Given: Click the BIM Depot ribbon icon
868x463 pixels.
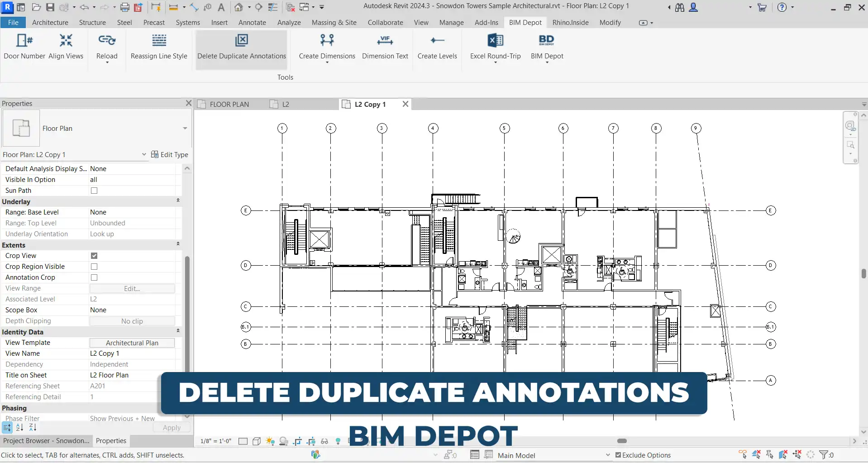Looking at the screenshot, I should (547, 41).
